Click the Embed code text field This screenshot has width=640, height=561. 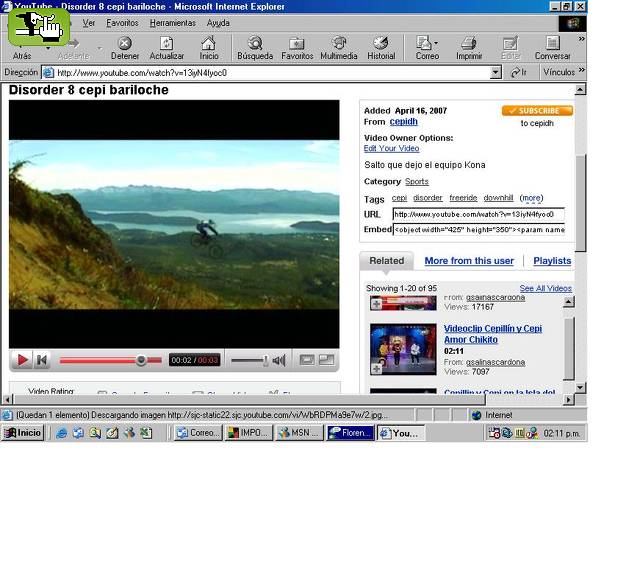(478, 229)
